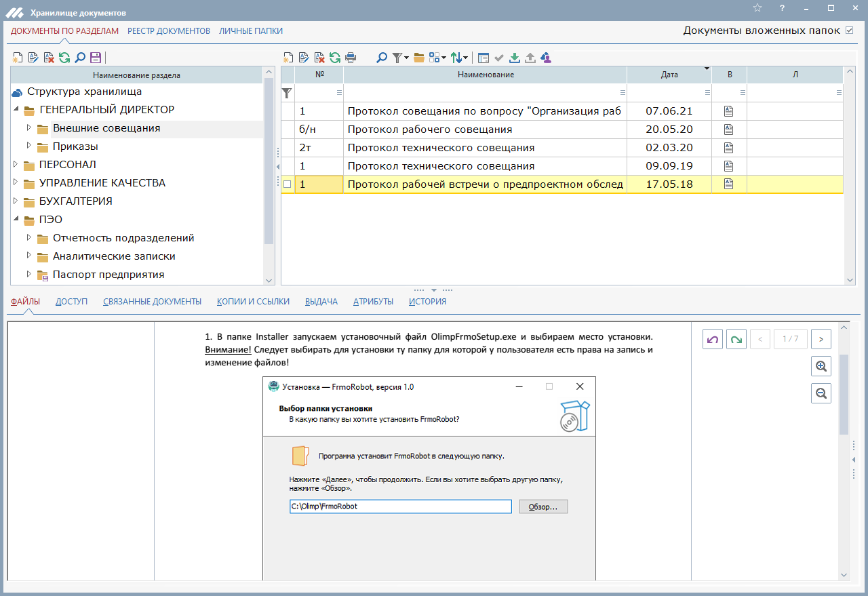This screenshot has width=868, height=596.
Task: Click the funnel icon in the filter row
Action: [288, 92]
